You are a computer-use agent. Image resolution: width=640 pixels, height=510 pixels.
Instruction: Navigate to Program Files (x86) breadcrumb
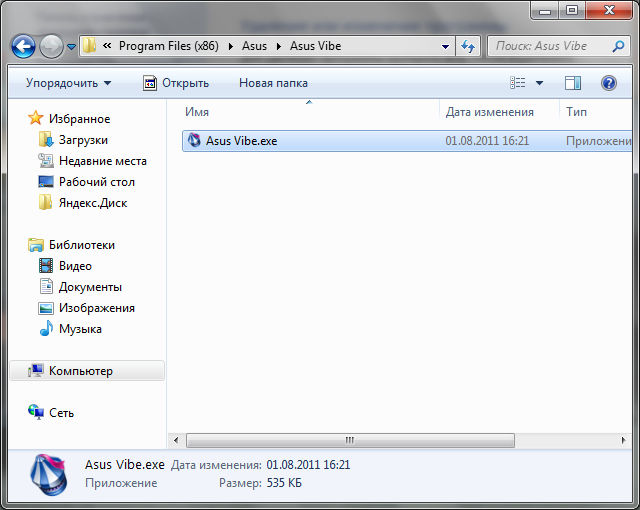pyautogui.click(x=169, y=46)
